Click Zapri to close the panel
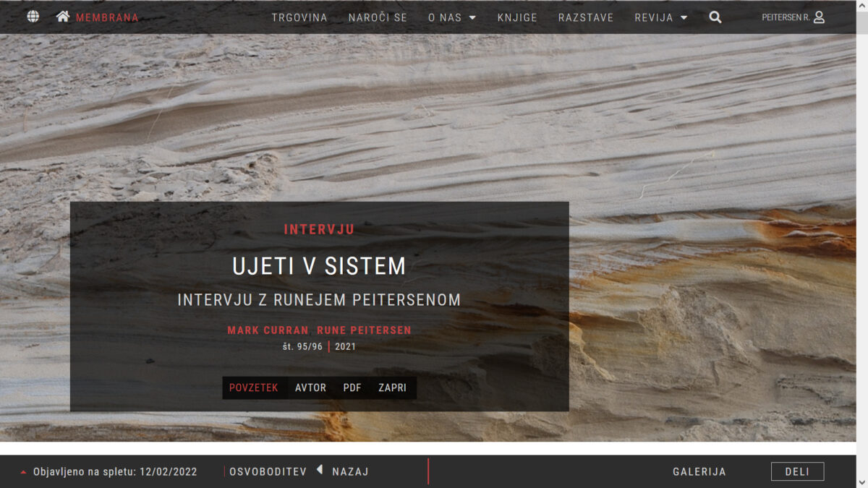Viewport: 868px width, 488px height. tap(392, 388)
